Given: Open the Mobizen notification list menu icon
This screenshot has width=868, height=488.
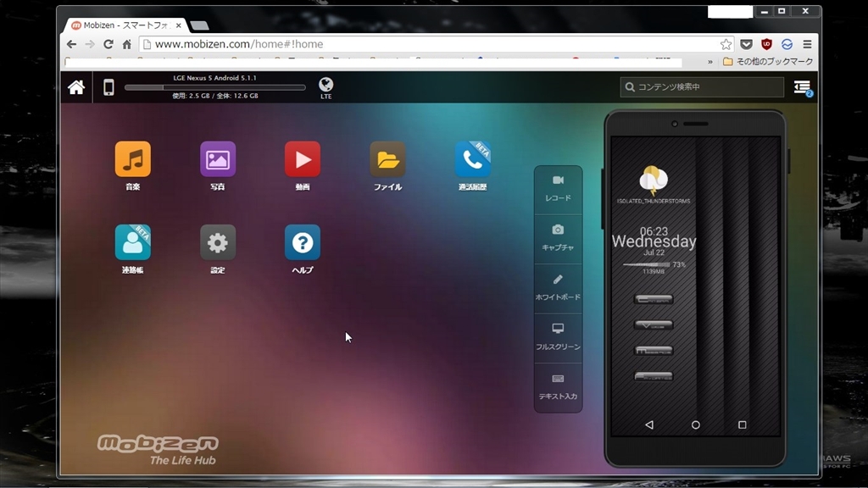Looking at the screenshot, I should [802, 87].
